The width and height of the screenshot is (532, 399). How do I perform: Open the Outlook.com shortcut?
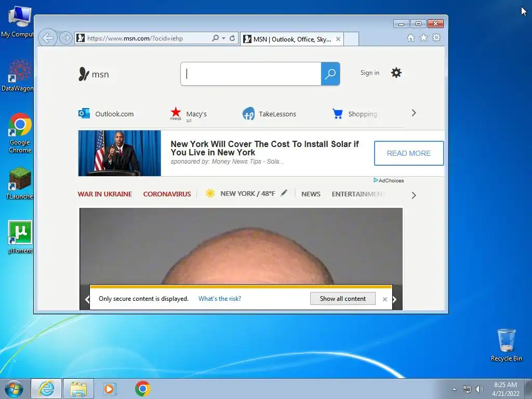click(106, 114)
